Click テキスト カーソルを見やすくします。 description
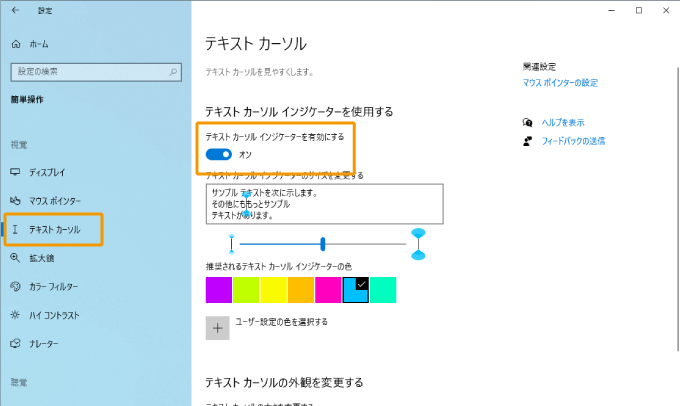 pyautogui.click(x=259, y=72)
